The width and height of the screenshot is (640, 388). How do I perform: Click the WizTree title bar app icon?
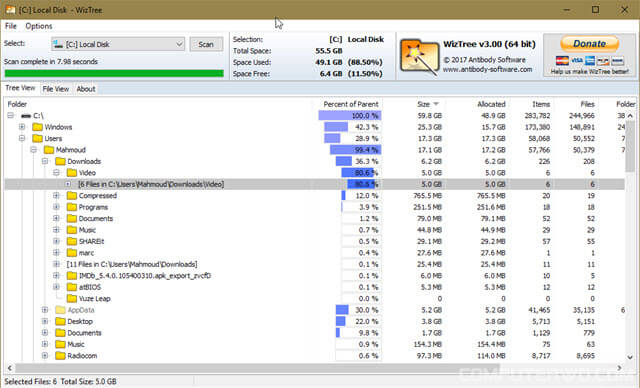tap(10, 10)
